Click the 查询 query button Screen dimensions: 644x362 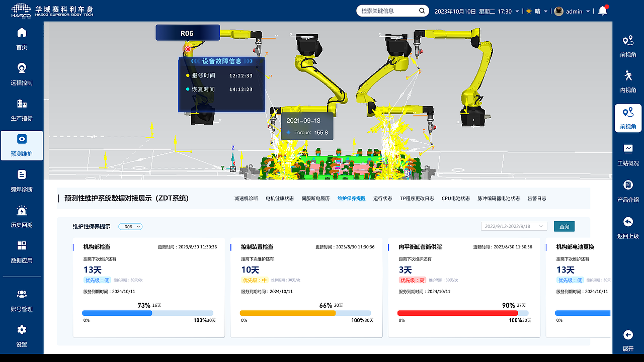click(x=564, y=227)
